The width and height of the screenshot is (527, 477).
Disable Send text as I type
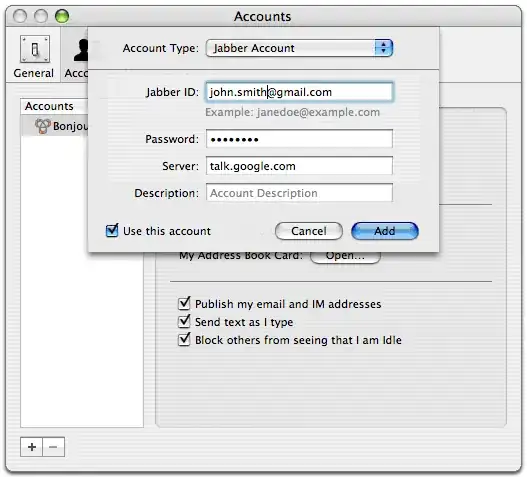[x=184, y=322]
